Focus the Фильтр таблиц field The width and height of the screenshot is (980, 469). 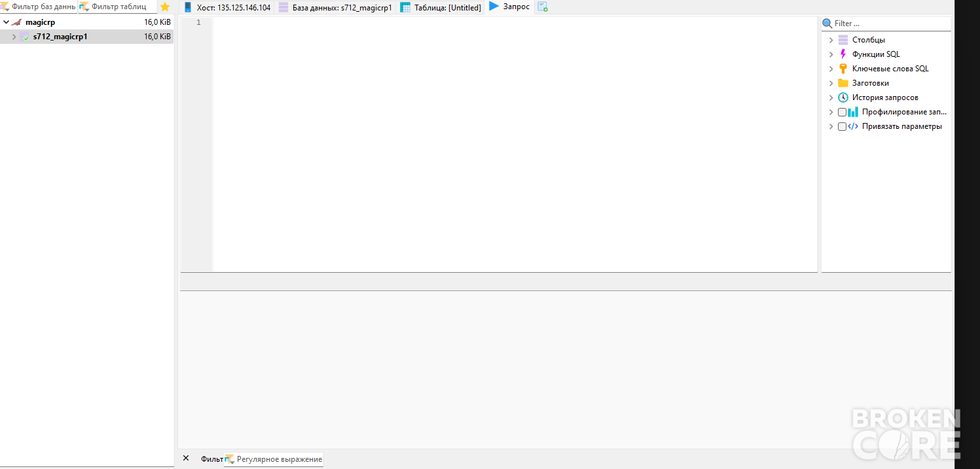pyautogui.click(x=118, y=7)
